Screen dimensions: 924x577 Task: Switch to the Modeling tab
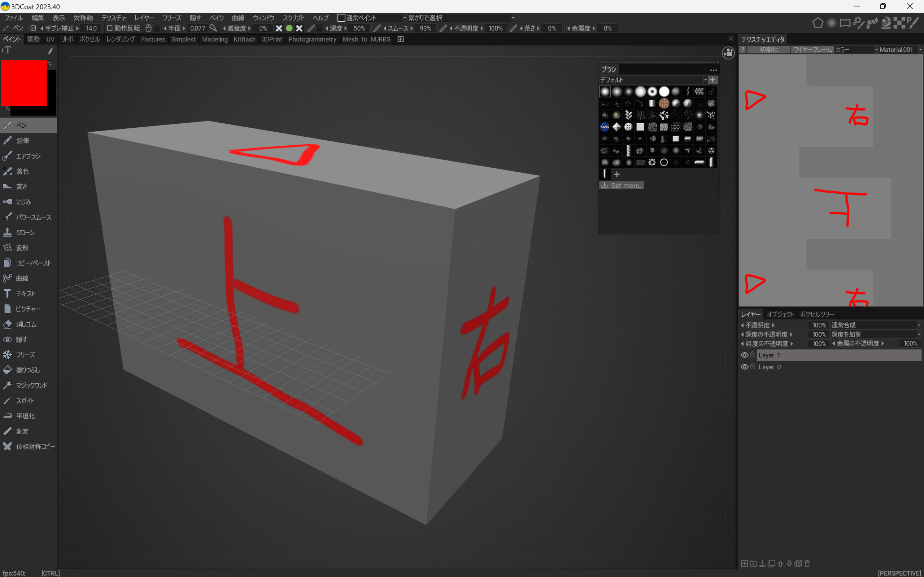[215, 39]
